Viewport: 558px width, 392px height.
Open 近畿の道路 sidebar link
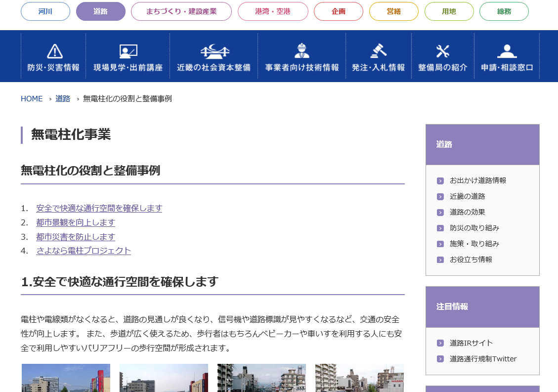(467, 197)
